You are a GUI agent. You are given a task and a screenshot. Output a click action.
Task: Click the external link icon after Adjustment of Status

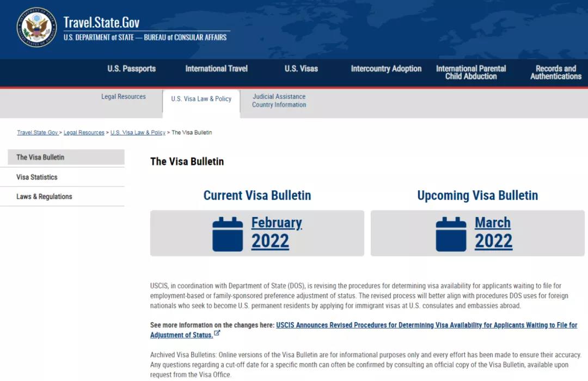tap(217, 334)
